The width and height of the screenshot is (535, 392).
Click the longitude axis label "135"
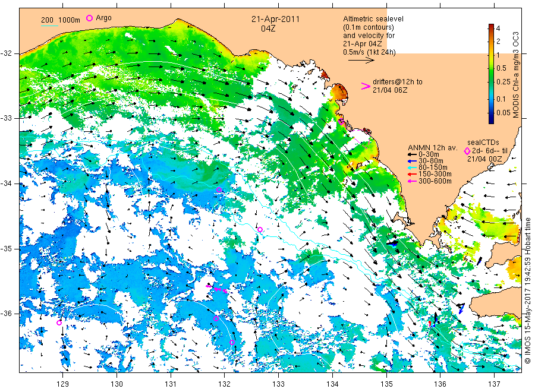coord(386,384)
